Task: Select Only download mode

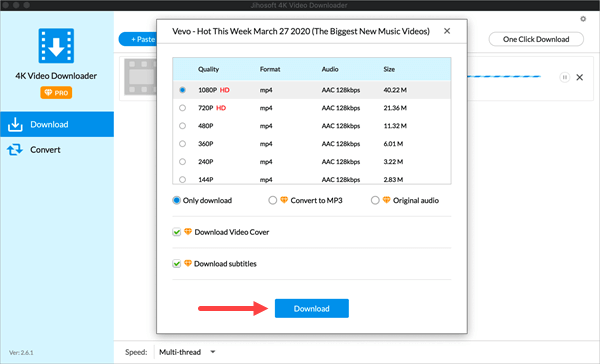Action: 176,200
